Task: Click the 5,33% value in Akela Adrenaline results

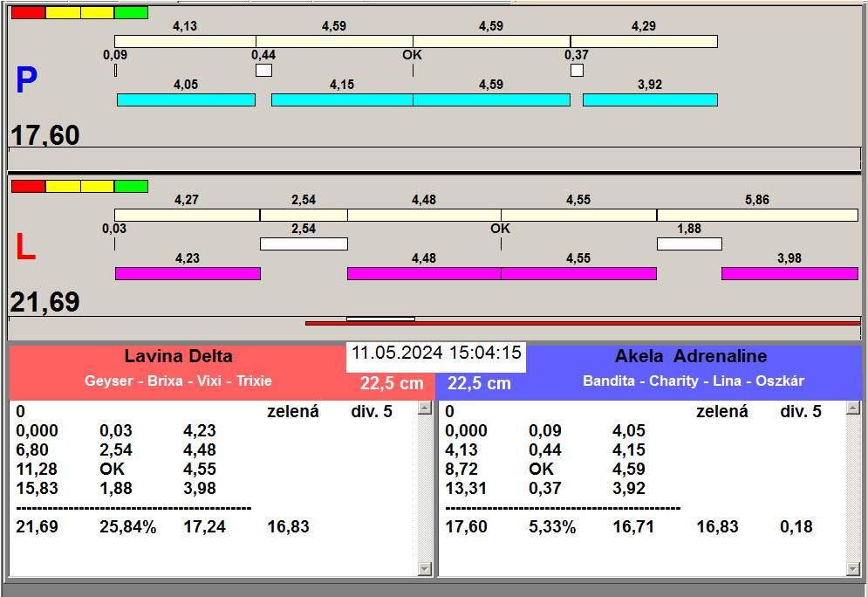Action: point(552,526)
